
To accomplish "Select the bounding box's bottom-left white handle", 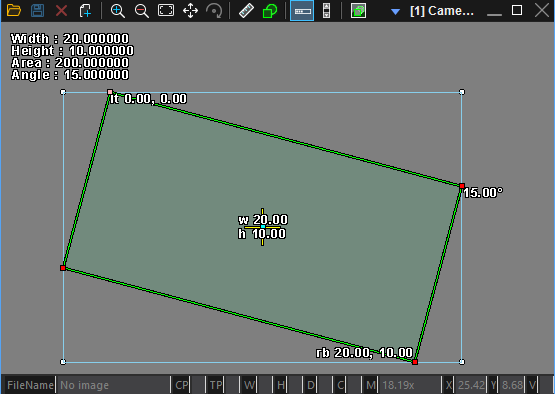I will pyautogui.click(x=63, y=362).
